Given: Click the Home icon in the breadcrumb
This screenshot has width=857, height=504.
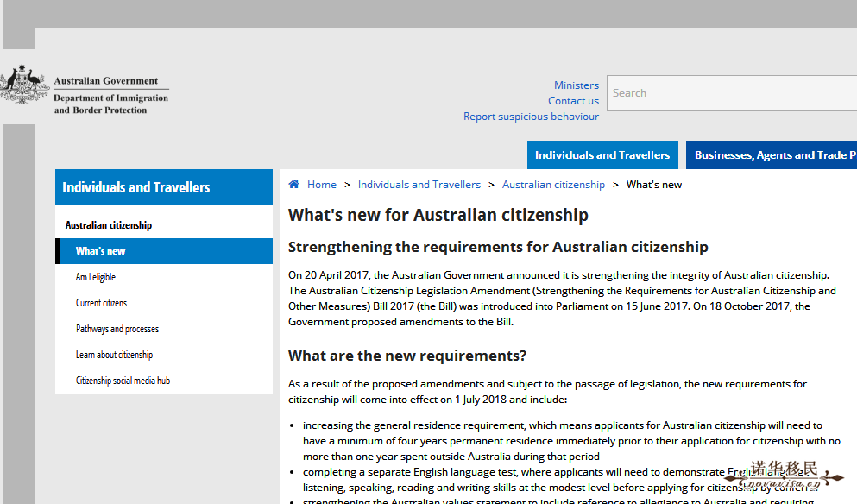Looking at the screenshot, I should 293,184.
